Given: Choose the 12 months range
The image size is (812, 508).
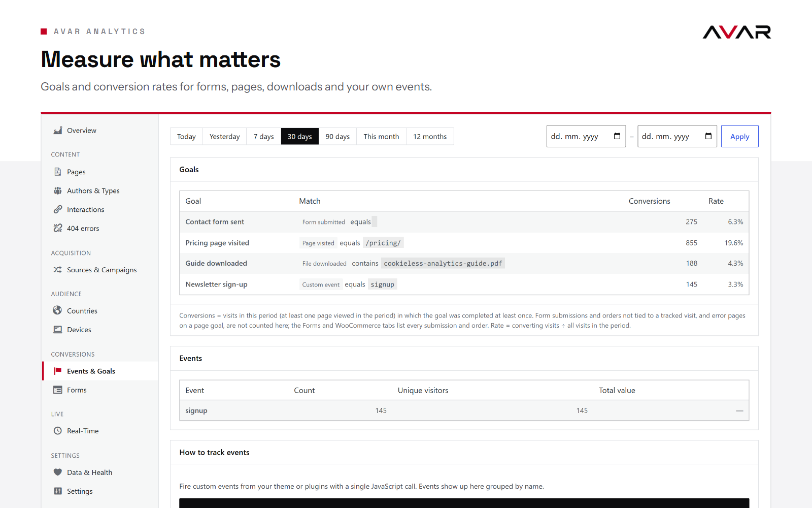Looking at the screenshot, I should click(430, 136).
